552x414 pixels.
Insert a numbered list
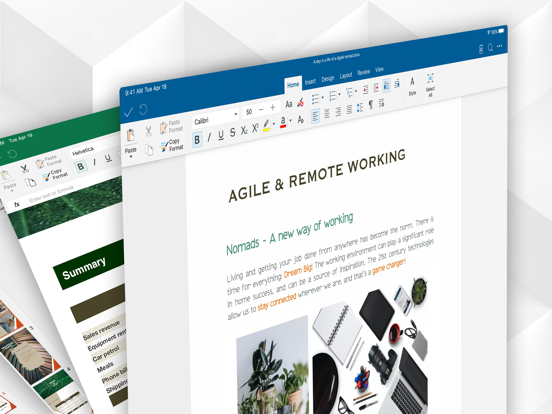(332, 95)
